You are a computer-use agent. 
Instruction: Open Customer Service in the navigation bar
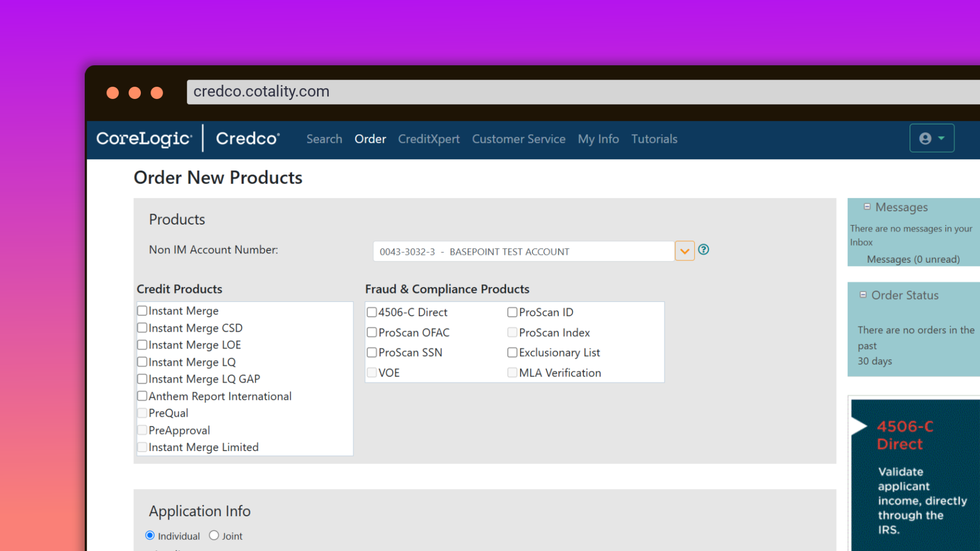point(519,139)
